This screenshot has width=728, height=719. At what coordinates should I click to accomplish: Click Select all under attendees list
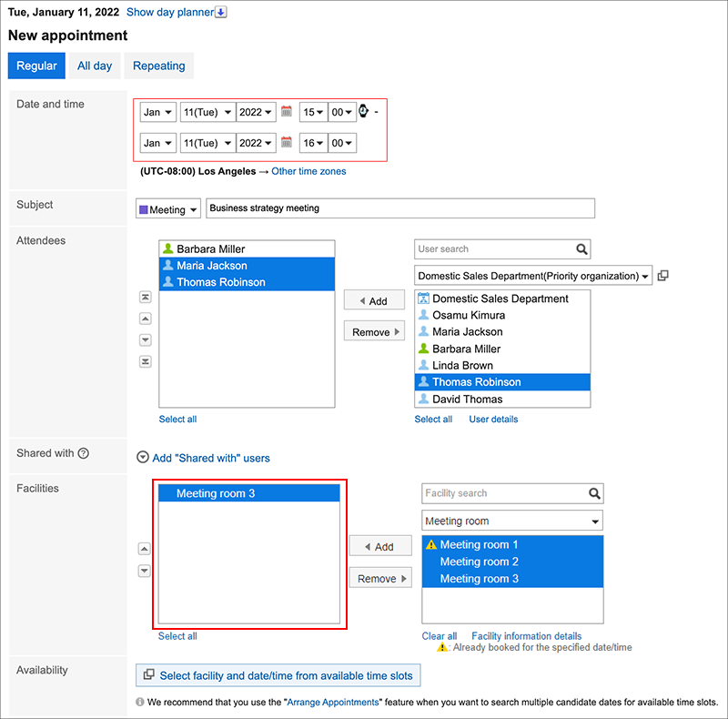tap(177, 419)
